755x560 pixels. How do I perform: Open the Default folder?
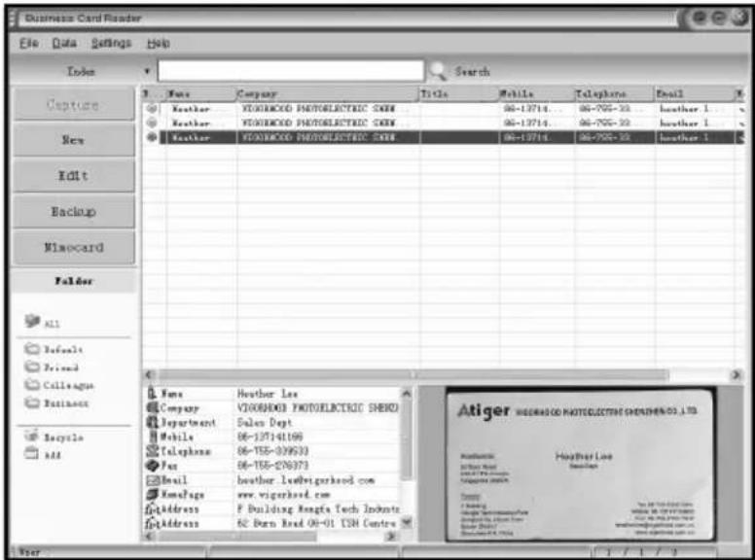coord(54,349)
